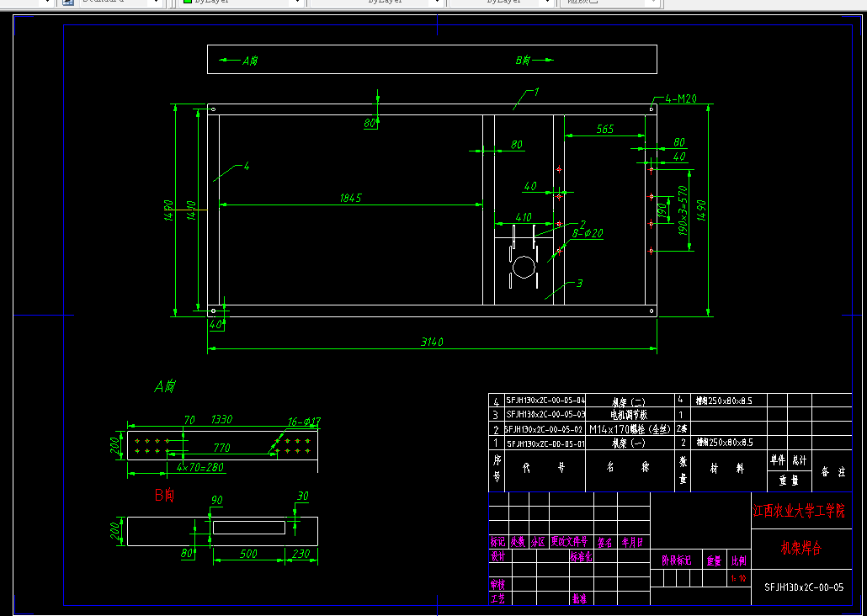867x616 pixels.
Task: Click the 签名 header cell
Action: coord(605,543)
